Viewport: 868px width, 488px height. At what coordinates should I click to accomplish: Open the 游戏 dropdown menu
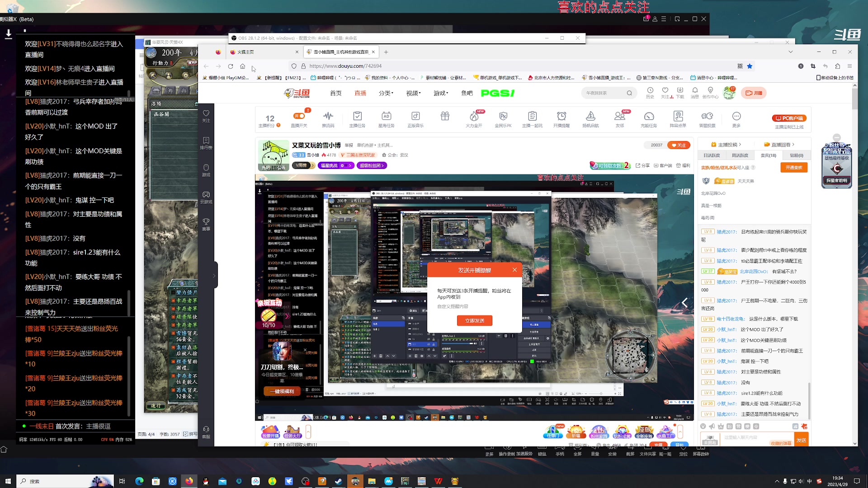click(x=441, y=93)
